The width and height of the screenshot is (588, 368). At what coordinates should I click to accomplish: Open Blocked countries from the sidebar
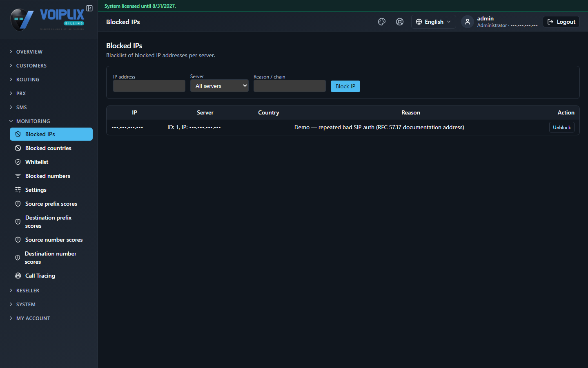pos(51,148)
